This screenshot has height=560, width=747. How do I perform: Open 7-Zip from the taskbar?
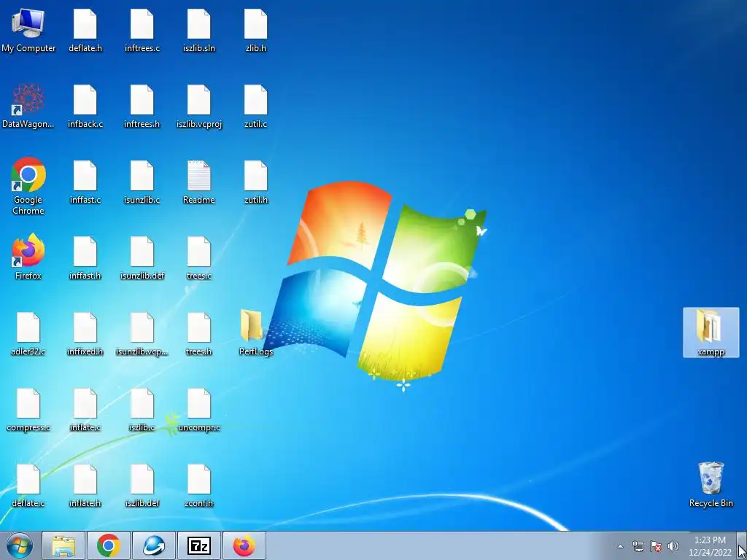198,545
